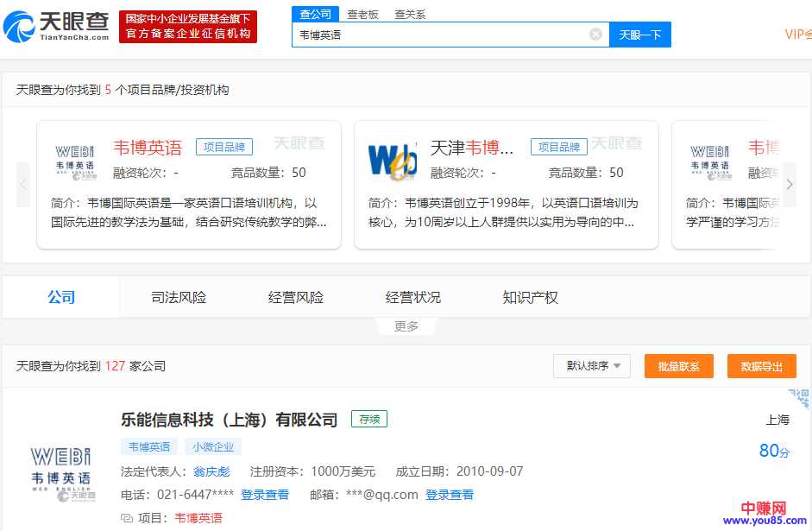
Task: Open the 韦博英语 brand card logo
Action: tap(74, 161)
